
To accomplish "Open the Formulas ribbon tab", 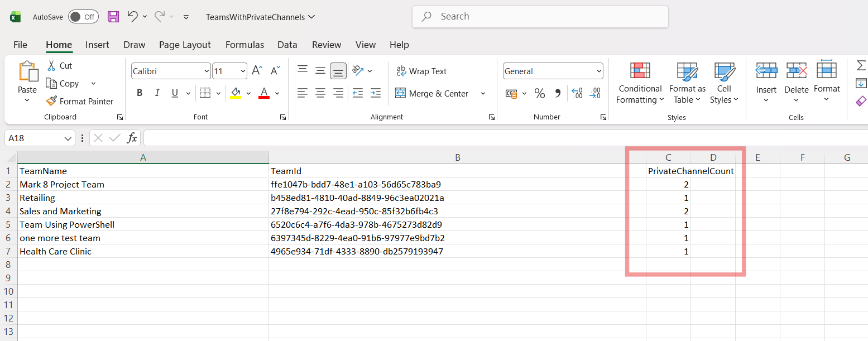I will [244, 45].
